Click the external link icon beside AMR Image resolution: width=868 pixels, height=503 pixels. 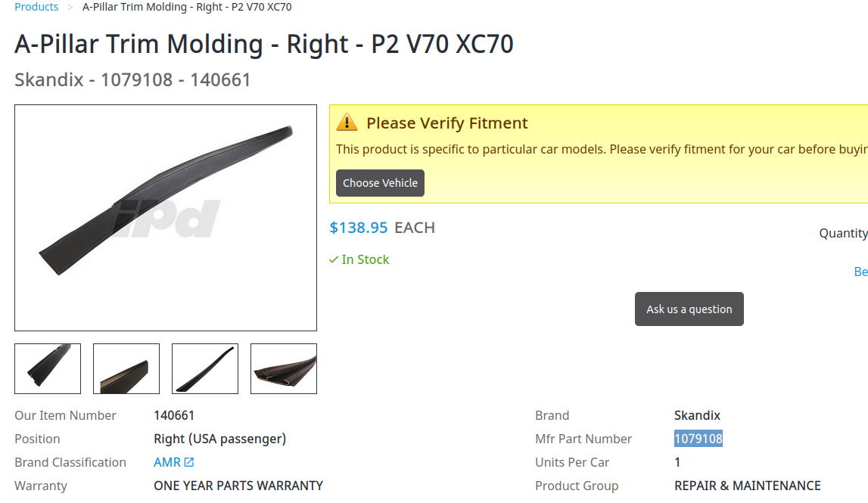pos(189,462)
